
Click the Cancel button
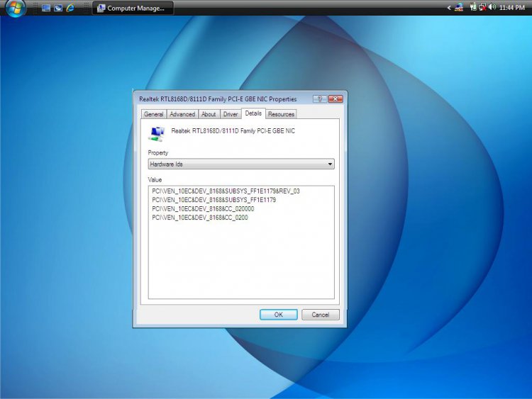point(321,315)
